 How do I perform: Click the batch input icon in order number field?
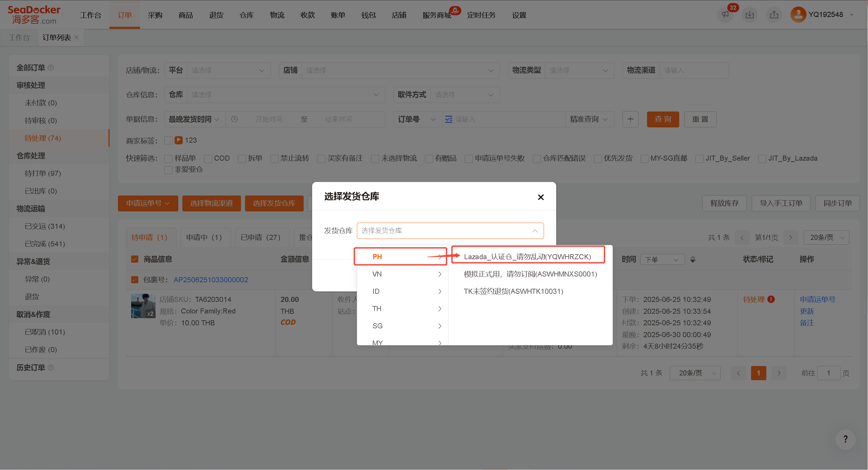click(448, 119)
